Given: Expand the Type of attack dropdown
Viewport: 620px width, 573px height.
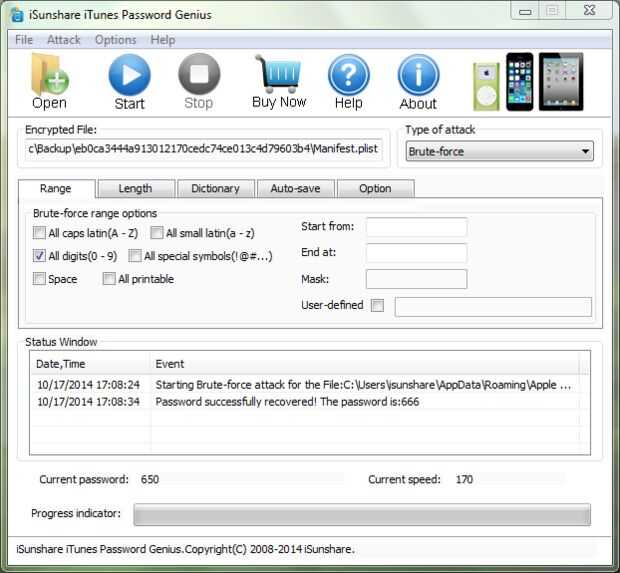Looking at the screenshot, I should [x=499, y=151].
